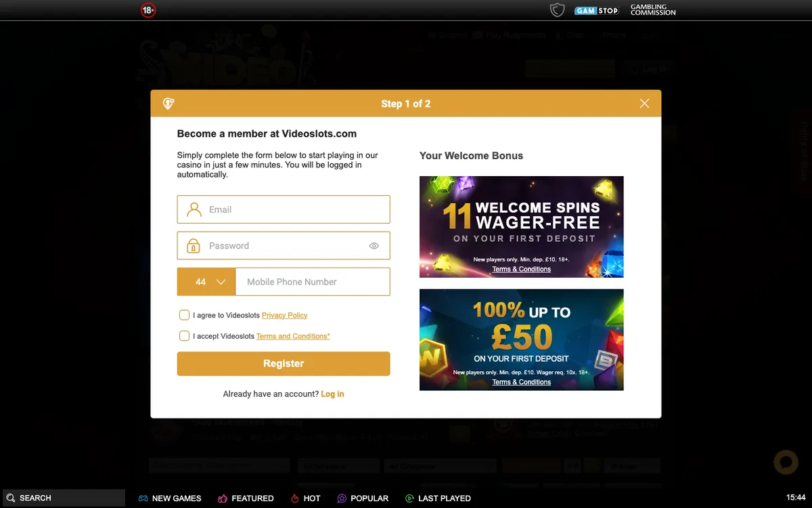Click the shield icon in the registration header

(x=169, y=104)
